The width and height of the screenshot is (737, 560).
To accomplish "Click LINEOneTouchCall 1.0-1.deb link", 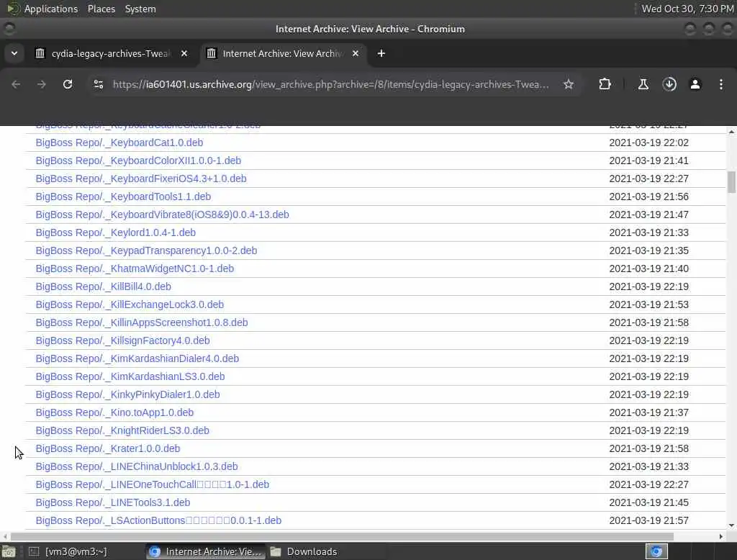I will click(153, 484).
